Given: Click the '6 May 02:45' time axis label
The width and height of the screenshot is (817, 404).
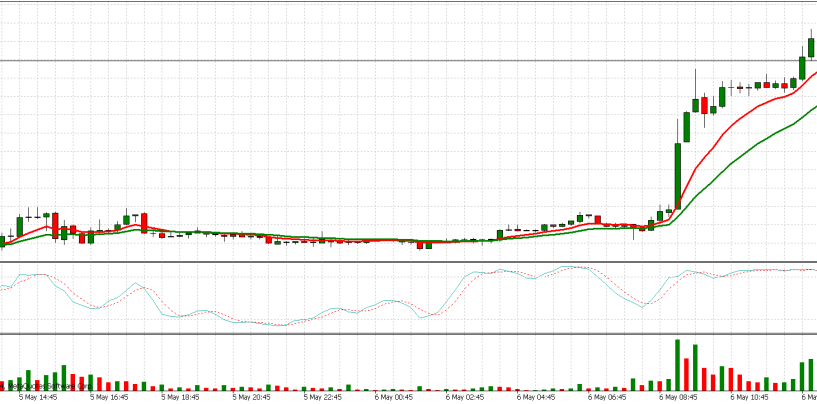Looking at the screenshot, I should click(x=466, y=397).
